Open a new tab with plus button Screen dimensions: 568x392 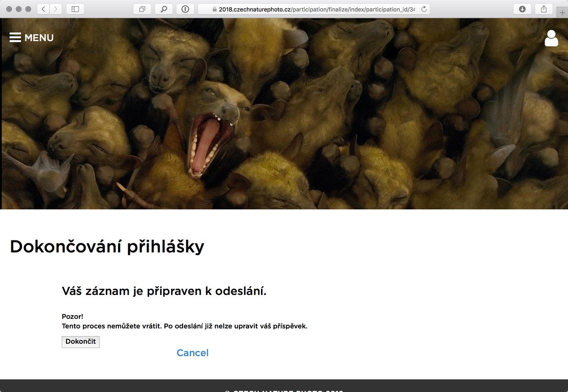point(562,12)
